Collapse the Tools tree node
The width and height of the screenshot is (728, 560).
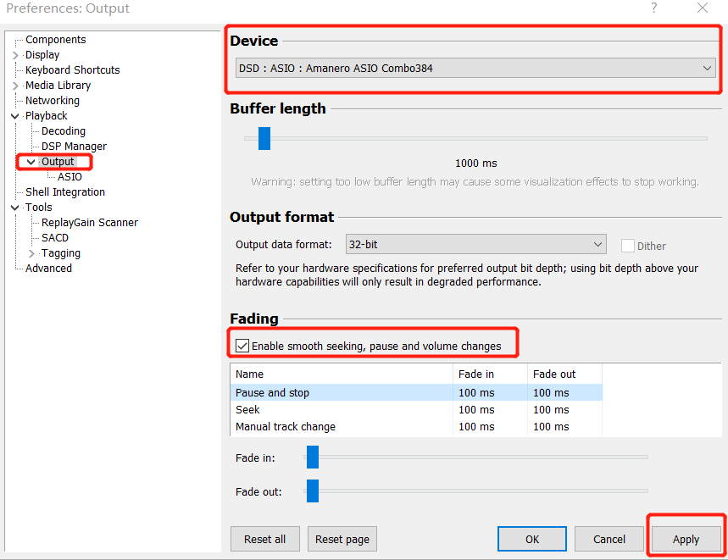click(x=15, y=208)
